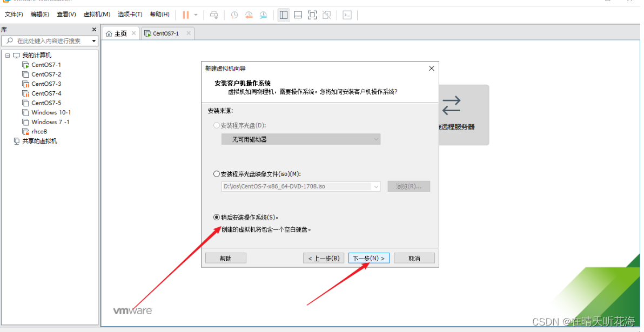The width and height of the screenshot is (644, 332).
Task: Select 安装程序光盘映像文件(iso) radio option
Action: [217, 174]
